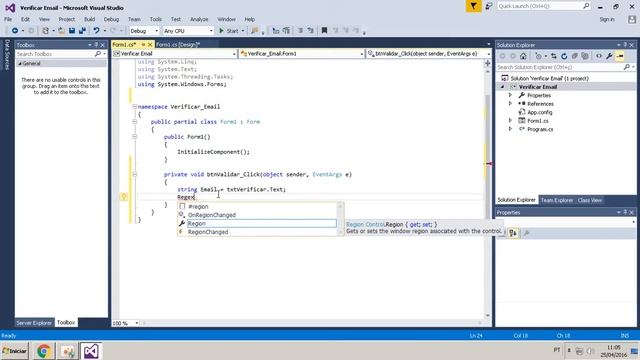Expand the Form1.cs node in Solution Explorer
640x360 pixels.
click(510, 121)
